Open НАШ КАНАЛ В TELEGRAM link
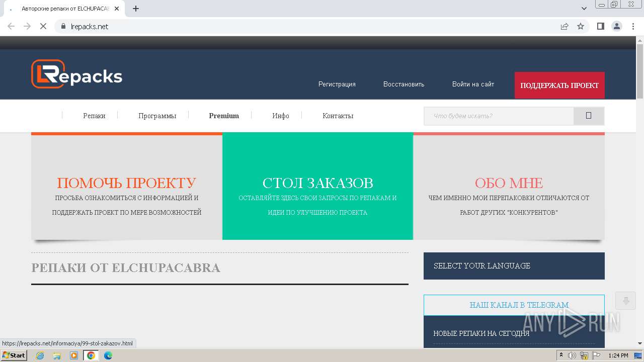This screenshot has height=362, width=644. [519, 305]
